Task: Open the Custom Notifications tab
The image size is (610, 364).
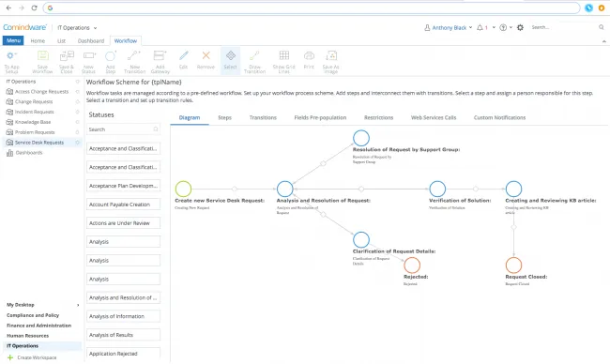Action: pos(499,117)
